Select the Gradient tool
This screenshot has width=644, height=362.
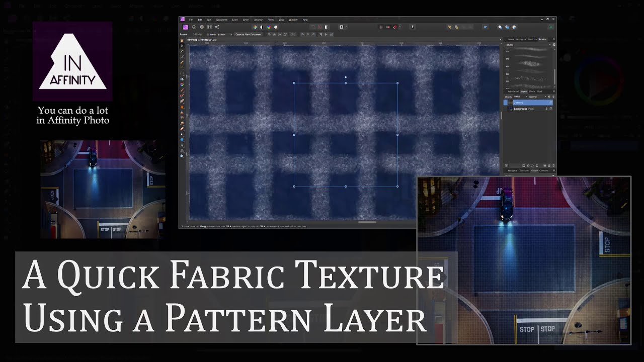pos(182,84)
